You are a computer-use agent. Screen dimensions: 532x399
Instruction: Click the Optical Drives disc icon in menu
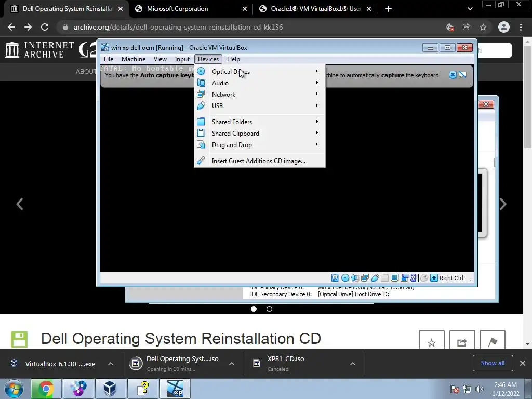(201, 71)
